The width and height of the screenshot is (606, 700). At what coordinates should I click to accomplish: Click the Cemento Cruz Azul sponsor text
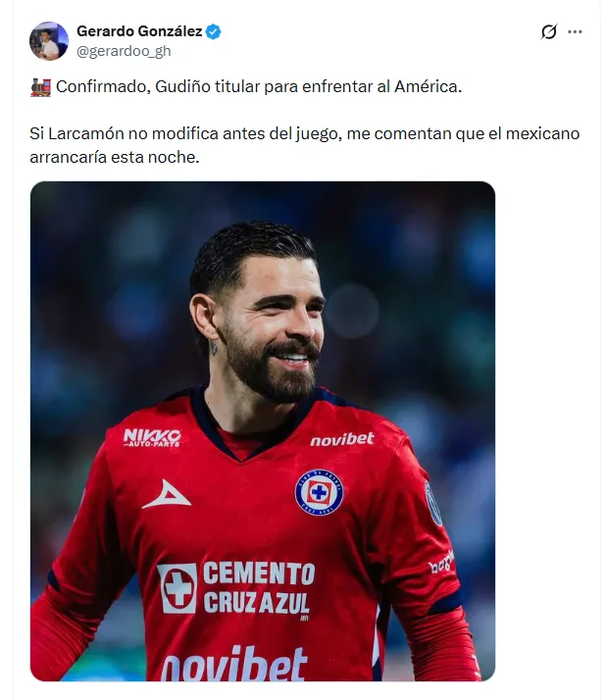259,588
